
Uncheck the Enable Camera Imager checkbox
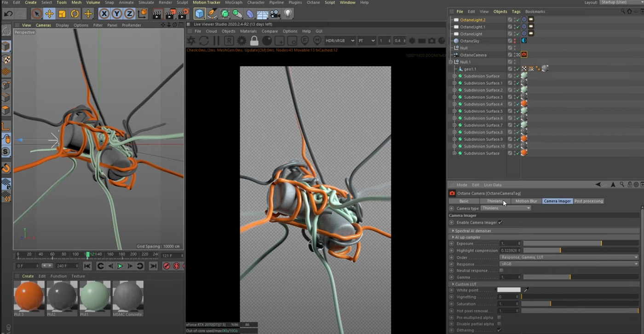pyautogui.click(x=500, y=223)
